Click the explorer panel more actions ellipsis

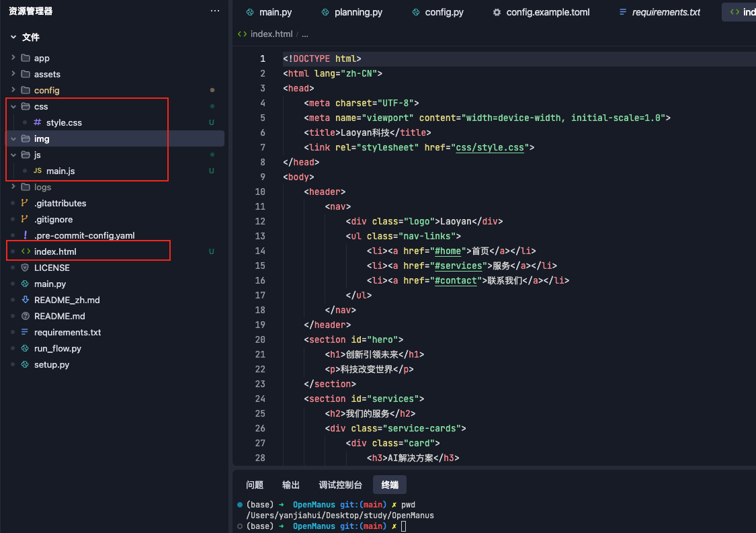(215, 11)
